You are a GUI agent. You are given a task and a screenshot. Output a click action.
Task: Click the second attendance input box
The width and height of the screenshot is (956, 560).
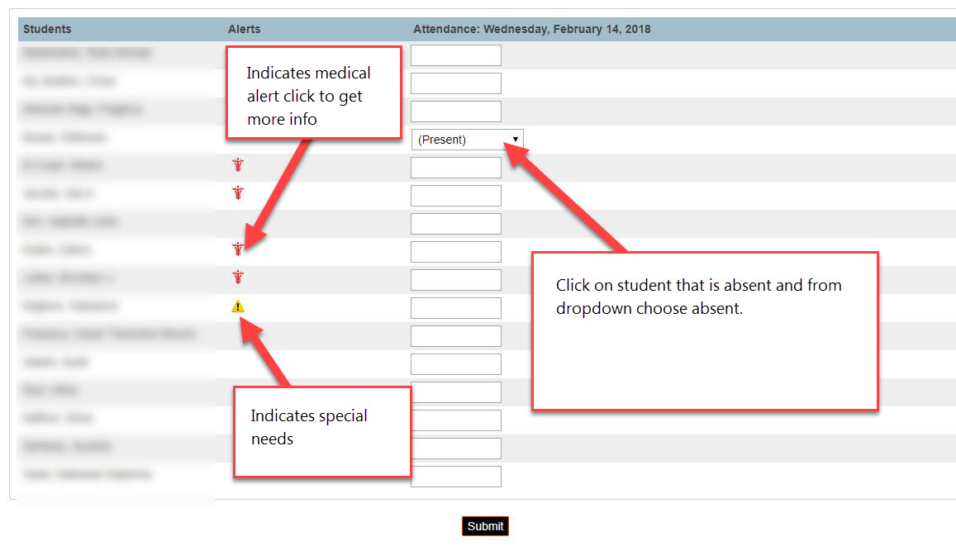click(455, 83)
